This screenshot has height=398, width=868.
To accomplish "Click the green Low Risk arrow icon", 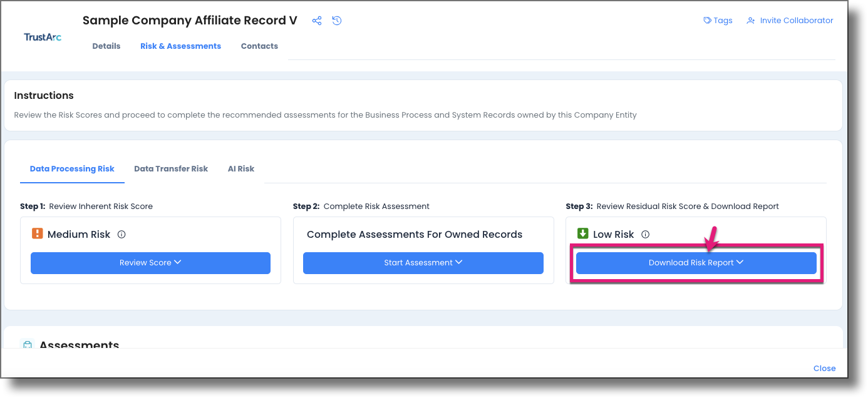I will pyautogui.click(x=582, y=234).
